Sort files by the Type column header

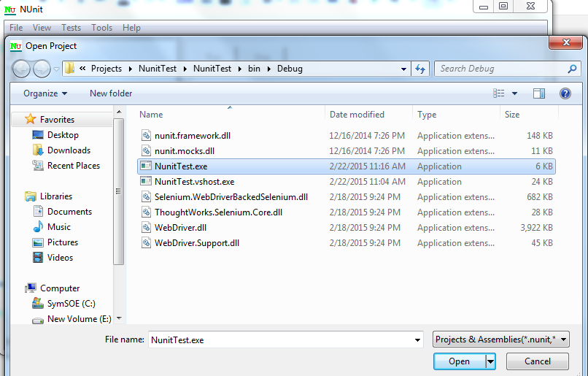click(456, 114)
